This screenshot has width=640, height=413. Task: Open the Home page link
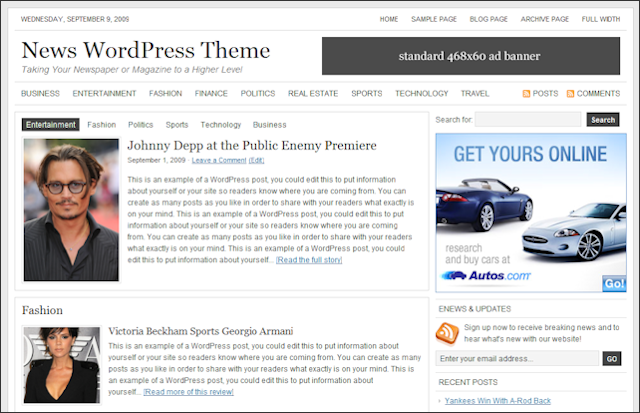pyautogui.click(x=389, y=19)
